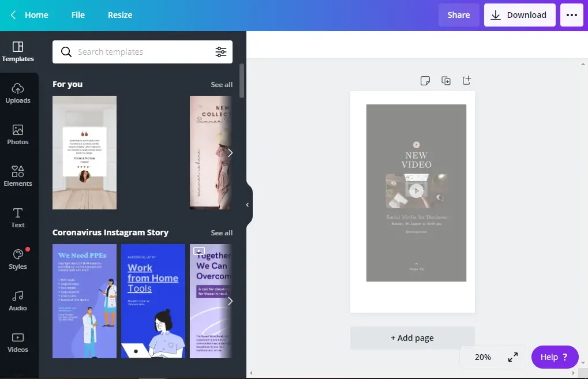Open the Help button
The width and height of the screenshot is (588, 379).
[x=555, y=357]
